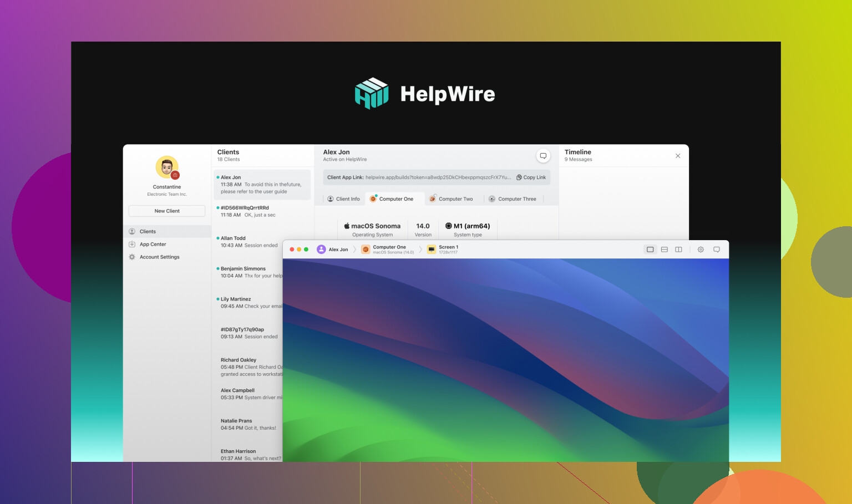Click the Apple logo beside macOS Sonoma
This screenshot has width=852, height=504.
[347, 226]
